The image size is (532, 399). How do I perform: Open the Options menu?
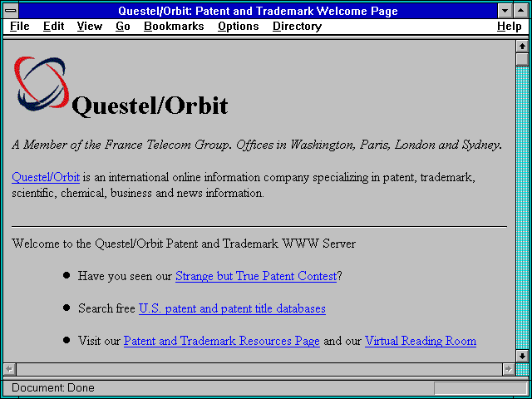click(x=239, y=27)
